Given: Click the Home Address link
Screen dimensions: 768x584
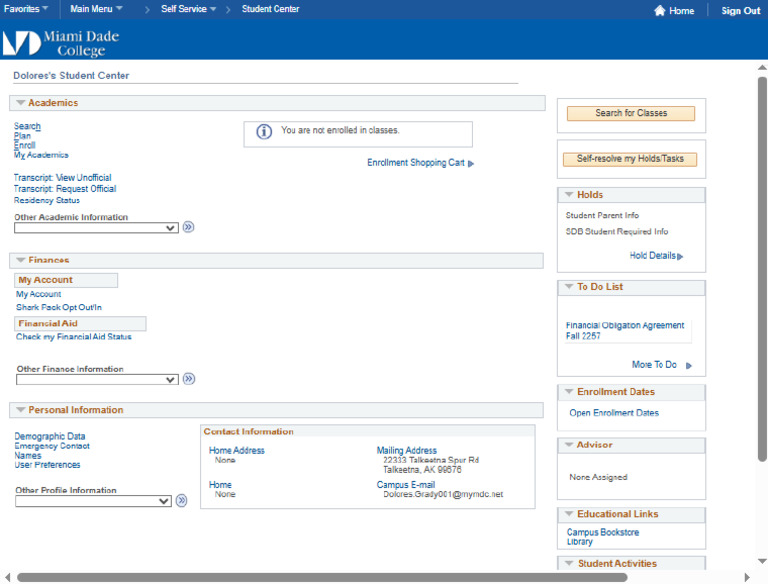Looking at the screenshot, I should (x=237, y=450).
